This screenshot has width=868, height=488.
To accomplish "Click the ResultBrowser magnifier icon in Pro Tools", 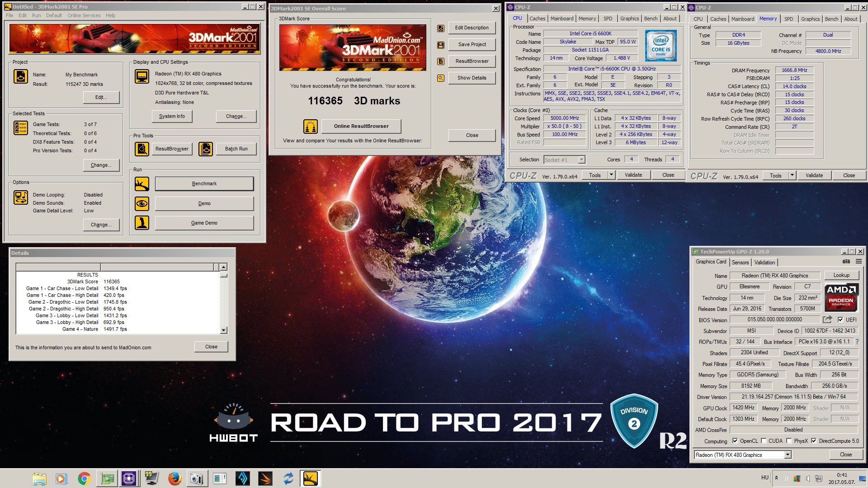I will (x=142, y=149).
